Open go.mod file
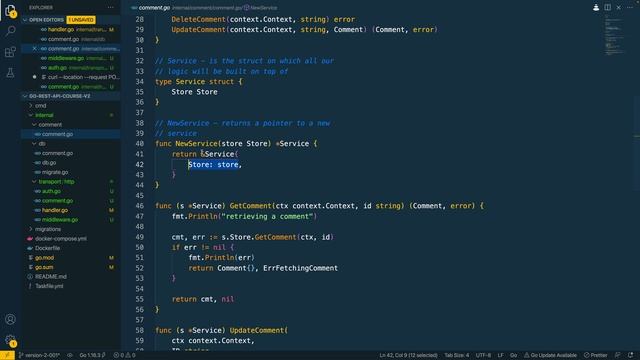This screenshot has width=640, height=360. tap(44, 258)
